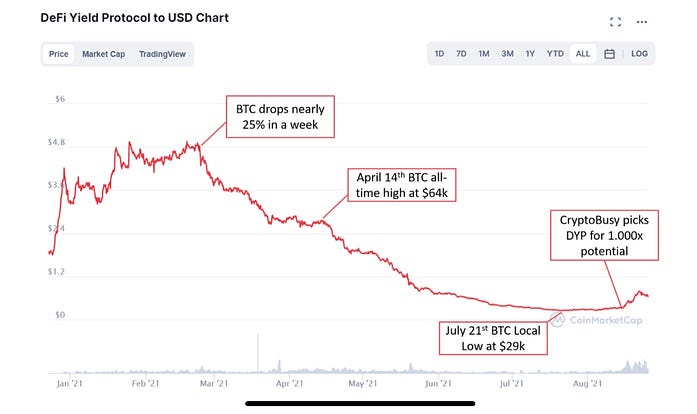Select the Price tab
Viewport: 697px width, 414px height.
[x=59, y=54]
